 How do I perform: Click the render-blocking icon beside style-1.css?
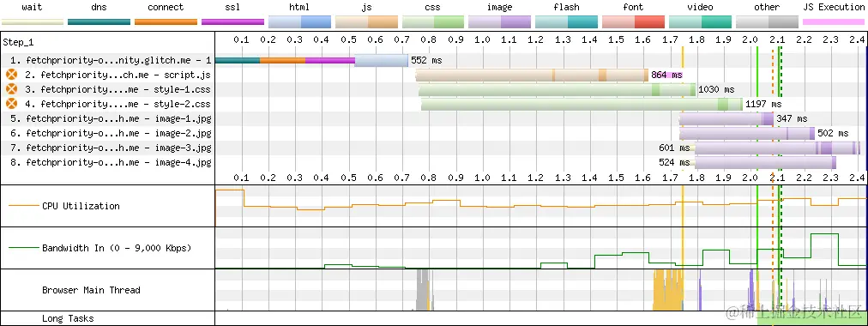pyautogui.click(x=12, y=89)
